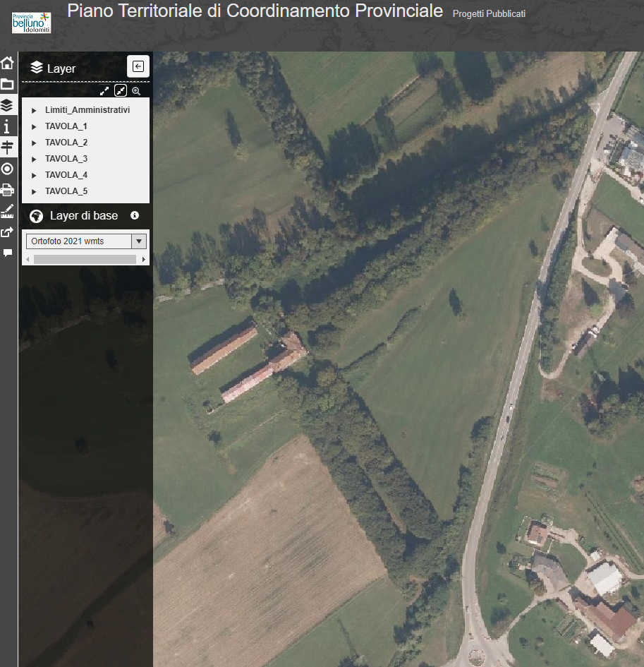This screenshot has width=644, height=667.
Task: Click the Home icon in sidebar
Action: coord(7,63)
